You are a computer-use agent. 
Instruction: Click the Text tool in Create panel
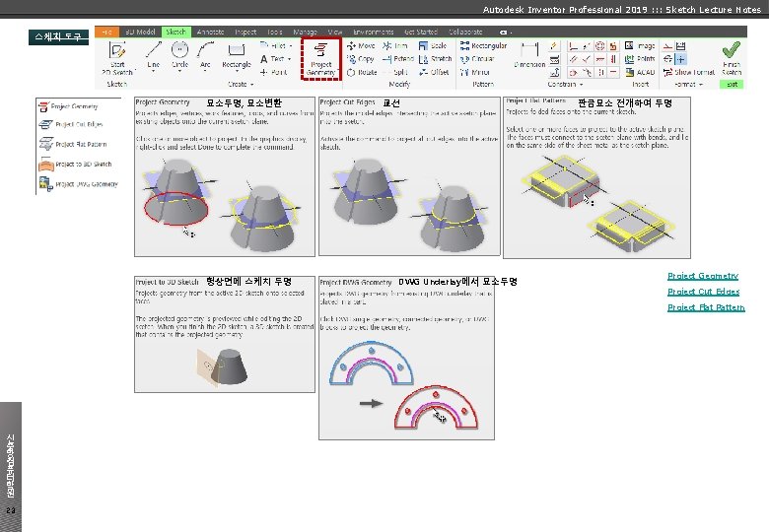coord(272,59)
